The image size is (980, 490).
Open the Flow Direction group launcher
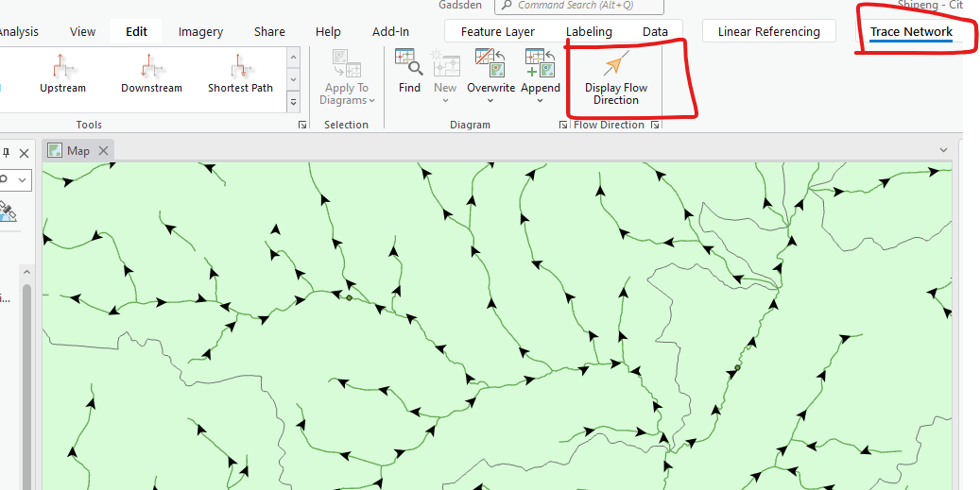coord(655,126)
